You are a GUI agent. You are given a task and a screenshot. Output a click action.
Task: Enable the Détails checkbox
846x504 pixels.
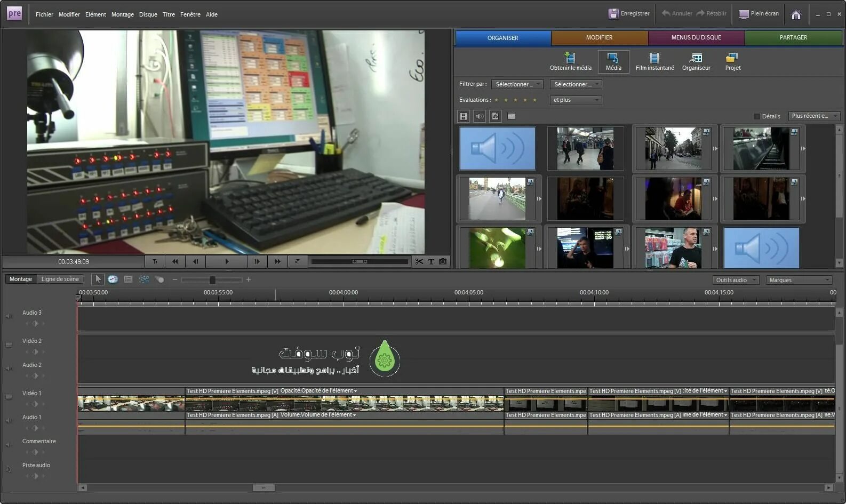click(x=757, y=116)
